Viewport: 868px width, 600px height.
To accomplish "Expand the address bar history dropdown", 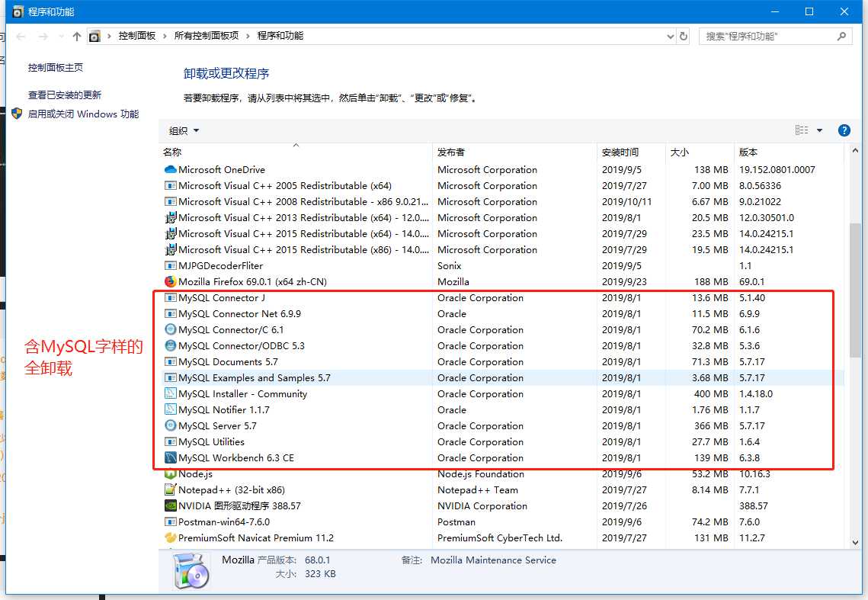I will click(x=671, y=37).
